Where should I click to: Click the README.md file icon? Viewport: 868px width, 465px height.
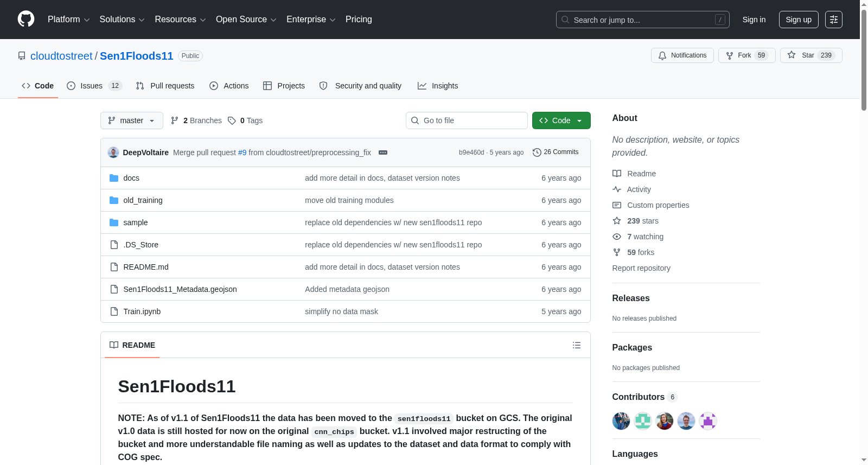point(114,267)
